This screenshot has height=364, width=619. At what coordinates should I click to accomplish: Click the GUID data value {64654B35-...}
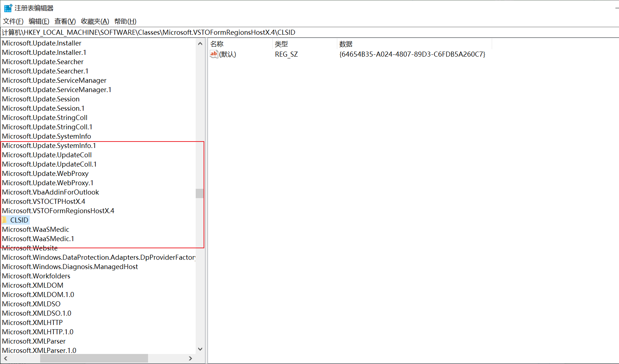click(412, 54)
